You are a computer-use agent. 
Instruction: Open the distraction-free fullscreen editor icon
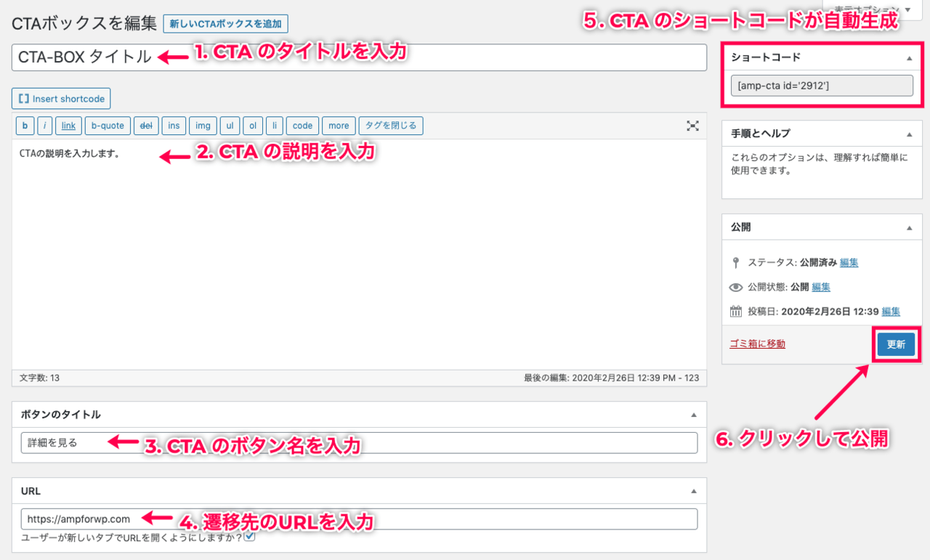693,126
